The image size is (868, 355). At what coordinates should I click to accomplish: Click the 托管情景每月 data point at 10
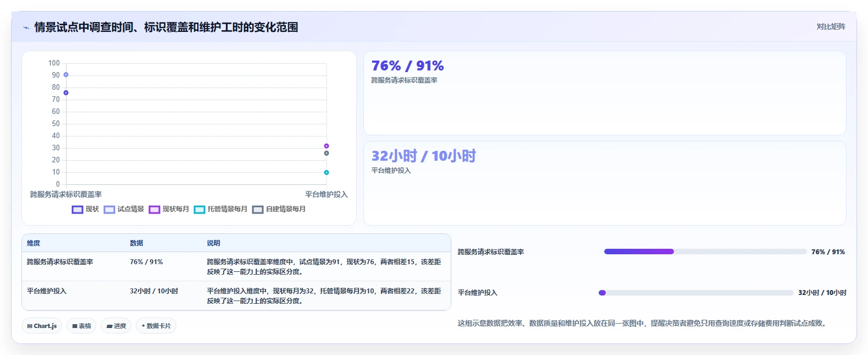327,173
